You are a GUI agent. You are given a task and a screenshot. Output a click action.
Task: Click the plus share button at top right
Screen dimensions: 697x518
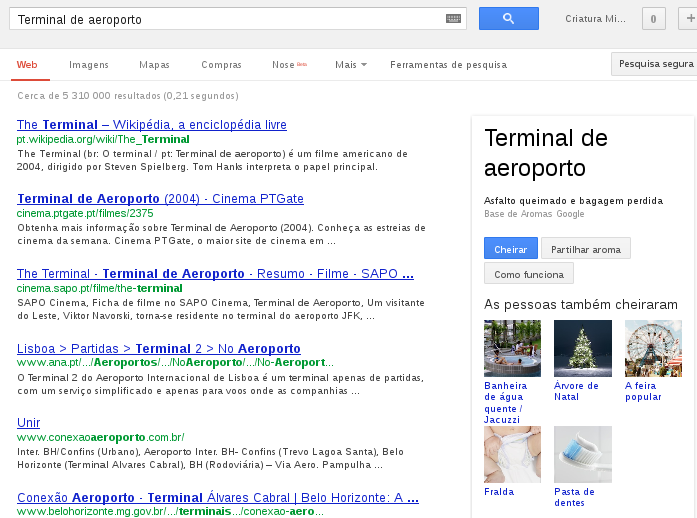click(689, 19)
